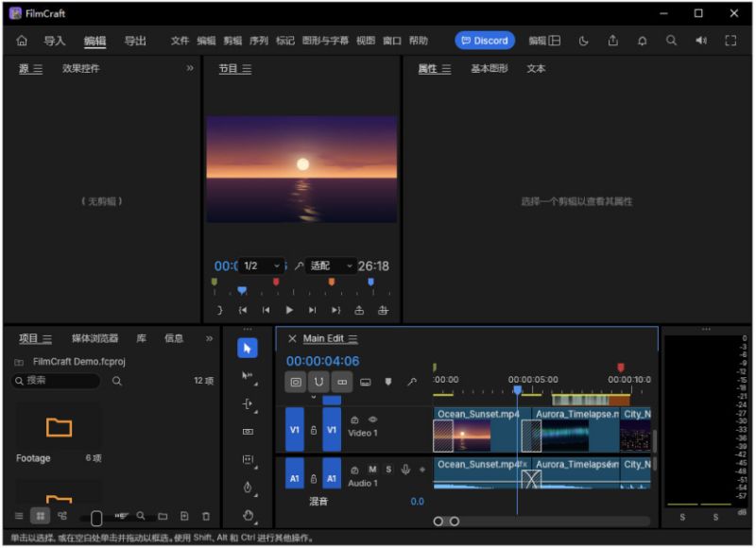Viewport: 756px width, 548px height.
Task: Click the orange marker on program ruler
Action: pyautogui.click(x=332, y=282)
